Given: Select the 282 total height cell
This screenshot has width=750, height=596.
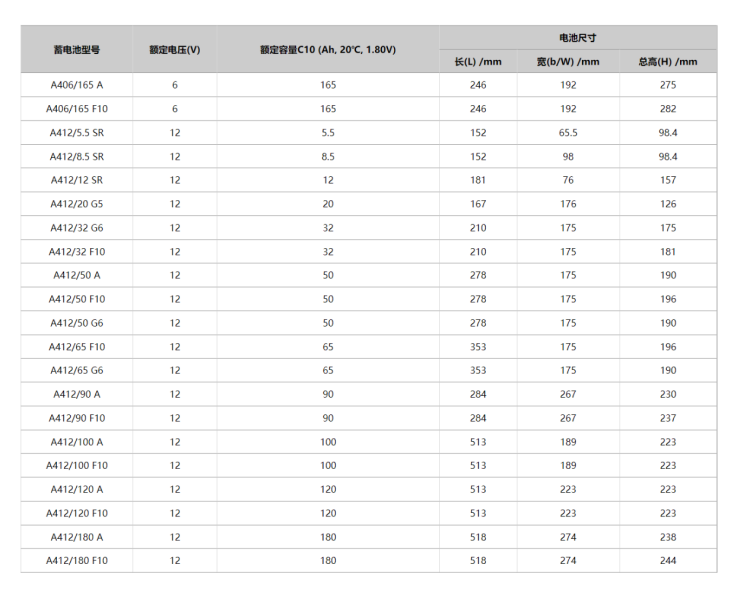Looking at the screenshot, I should coord(667,109).
